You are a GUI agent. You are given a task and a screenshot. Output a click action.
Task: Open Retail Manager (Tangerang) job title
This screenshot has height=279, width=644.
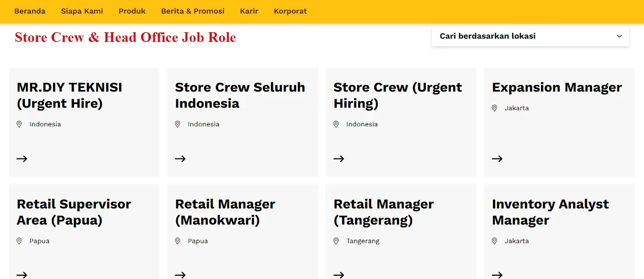384,212
